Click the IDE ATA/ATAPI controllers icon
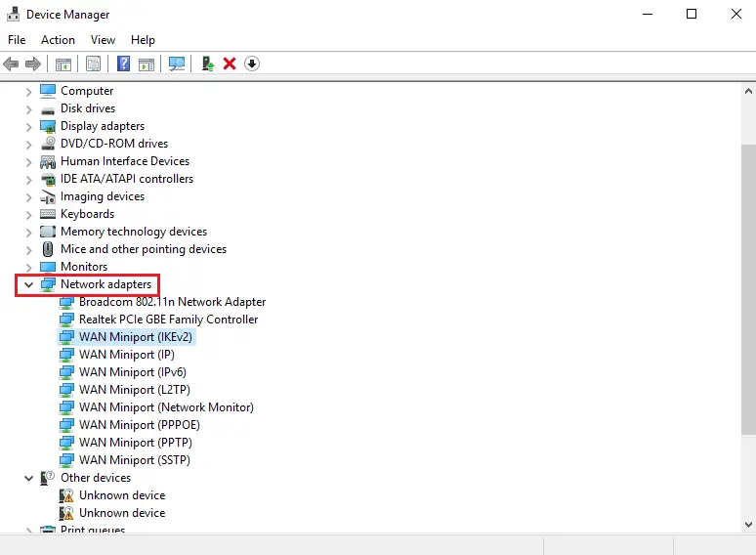 [48, 180]
